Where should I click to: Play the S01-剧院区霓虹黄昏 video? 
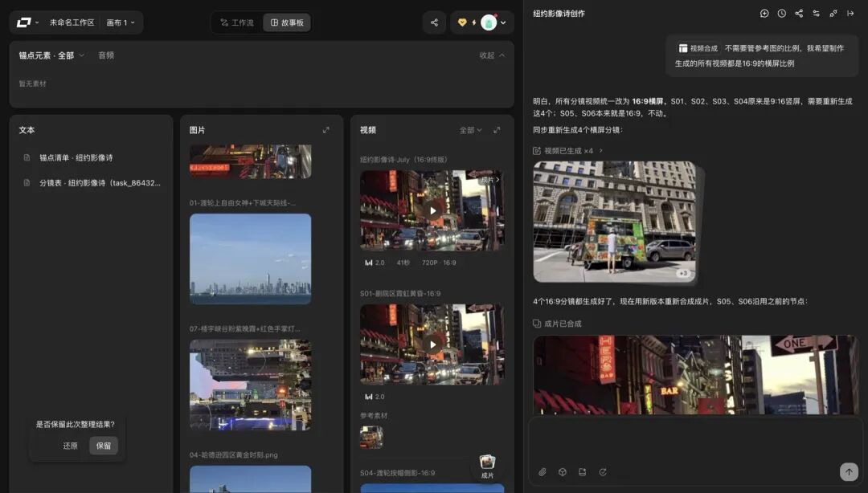coord(432,344)
